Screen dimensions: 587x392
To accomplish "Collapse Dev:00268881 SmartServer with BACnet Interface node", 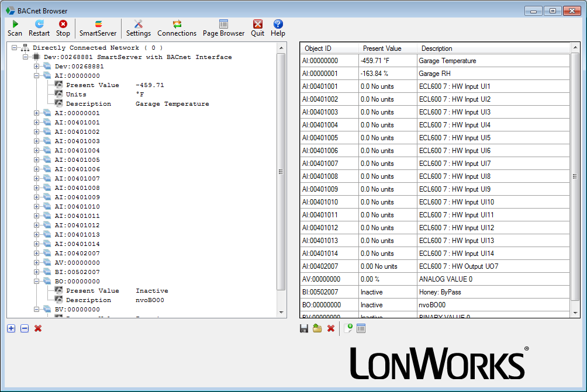I will (26, 57).
